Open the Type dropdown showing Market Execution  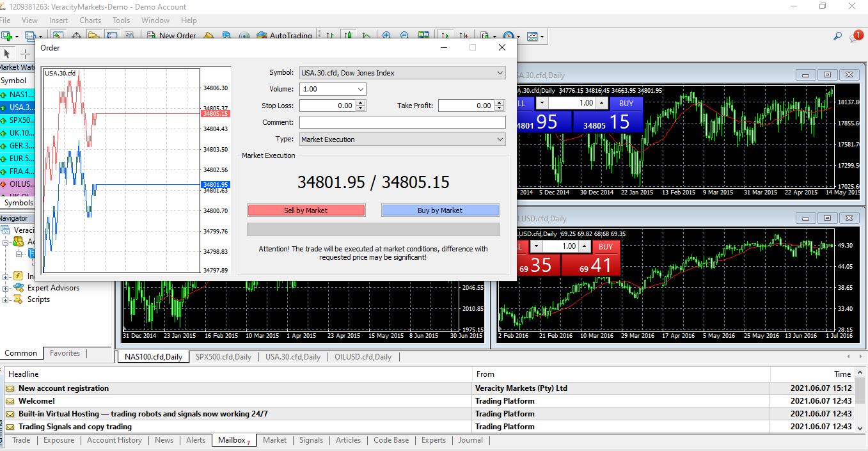(500, 139)
